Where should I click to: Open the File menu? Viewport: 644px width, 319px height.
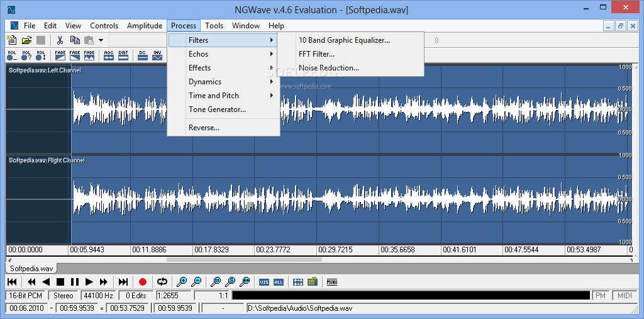pos(30,26)
